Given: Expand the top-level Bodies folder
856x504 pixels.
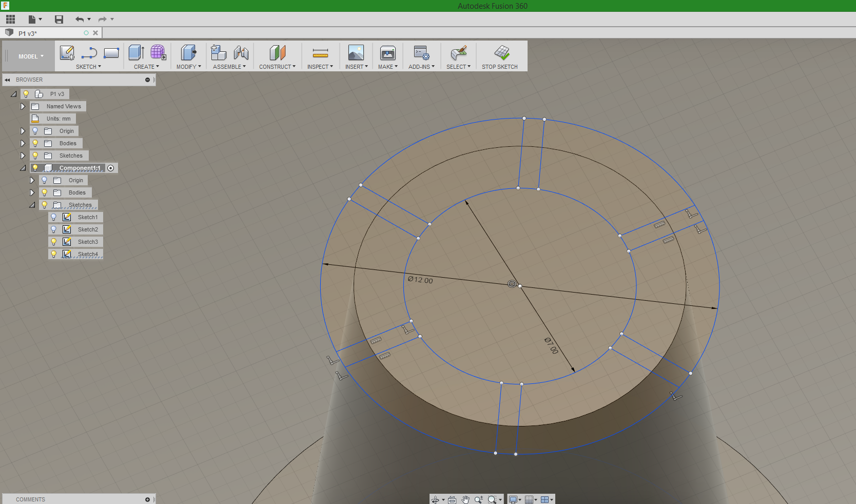Looking at the screenshot, I should (23, 143).
